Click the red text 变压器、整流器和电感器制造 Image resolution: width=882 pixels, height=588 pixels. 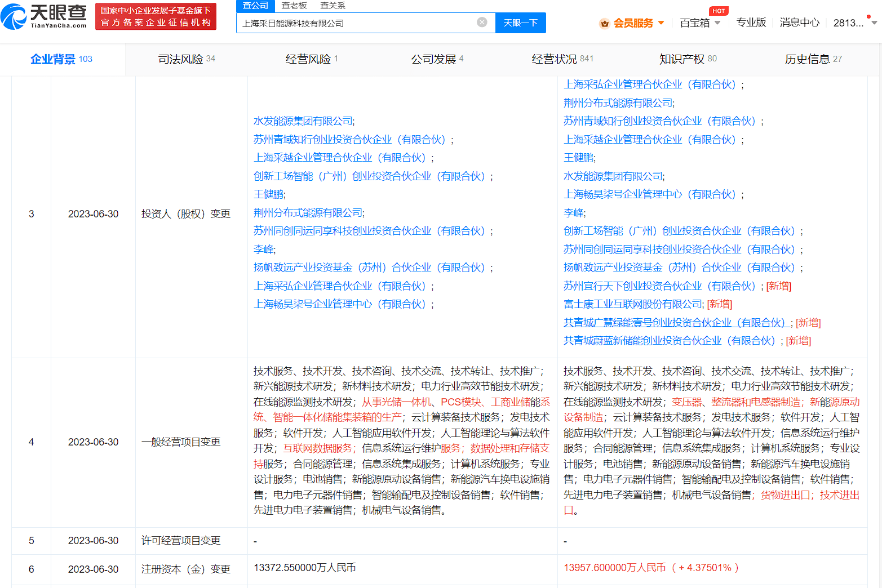[736, 402]
